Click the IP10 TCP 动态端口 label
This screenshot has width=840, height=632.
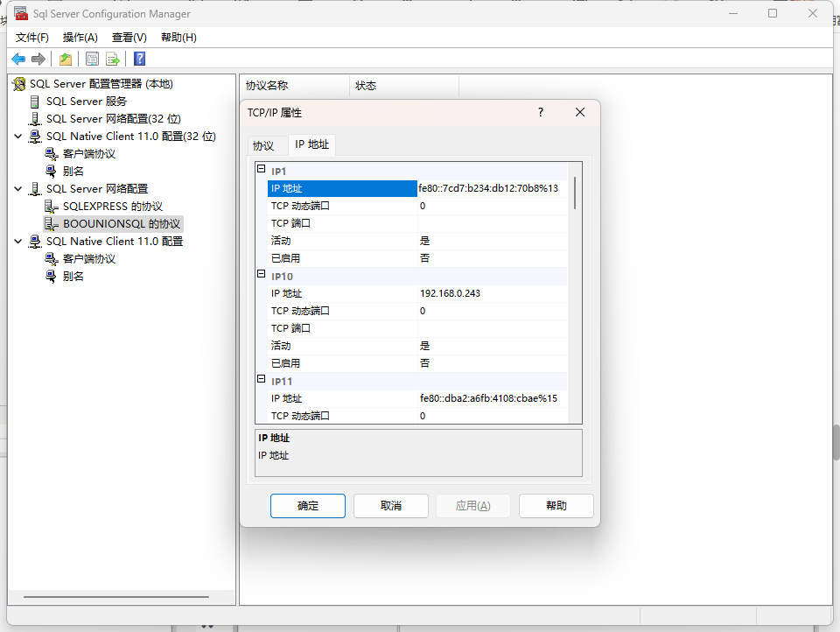pyautogui.click(x=300, y=311)
